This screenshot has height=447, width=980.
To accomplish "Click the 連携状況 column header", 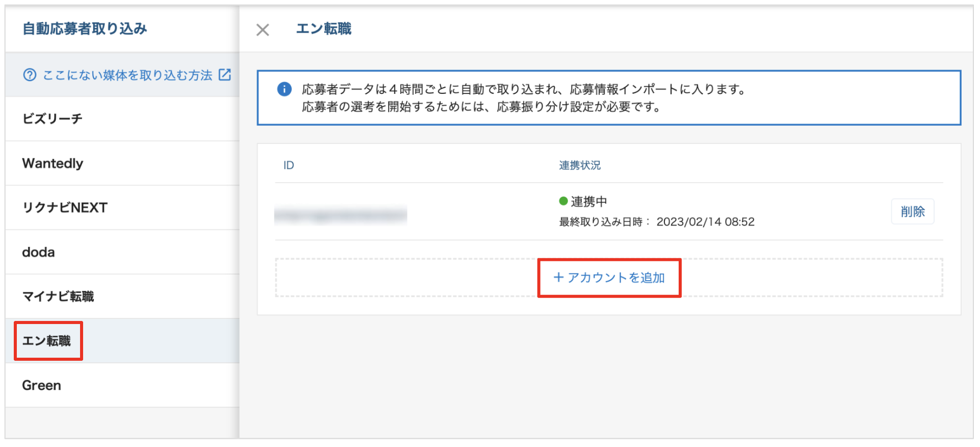I will (580, 165).
